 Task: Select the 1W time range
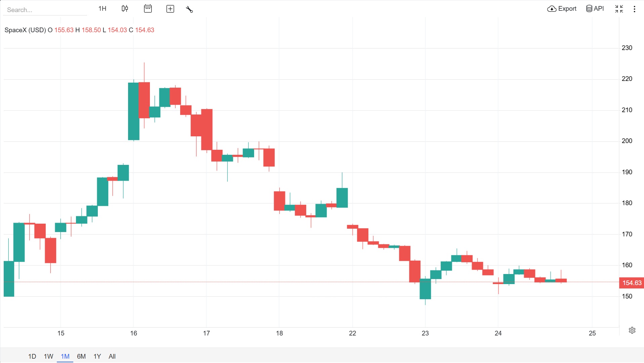coord(48,356)
